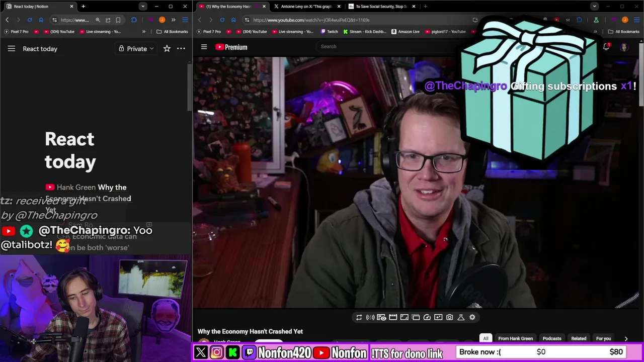Open enhancer settings gear icon
Screen dimensions: 644x362
pyautogui.click(x=472, y=317)
